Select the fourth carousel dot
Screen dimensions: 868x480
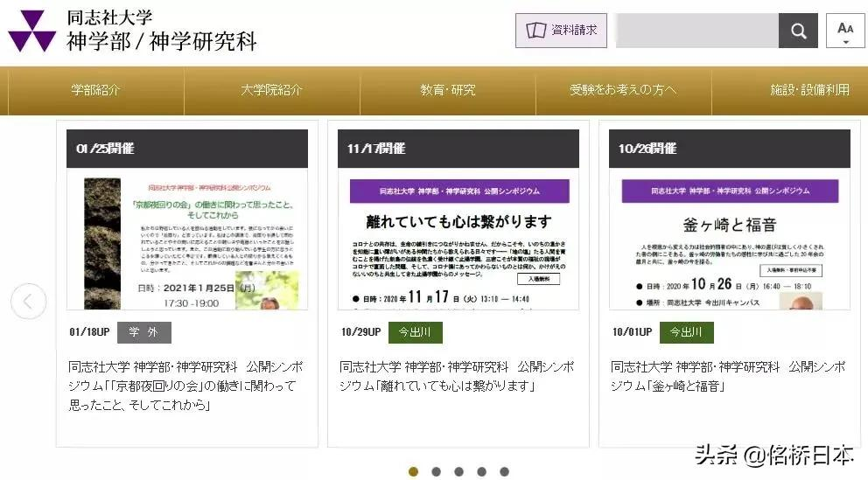point(481,472)
